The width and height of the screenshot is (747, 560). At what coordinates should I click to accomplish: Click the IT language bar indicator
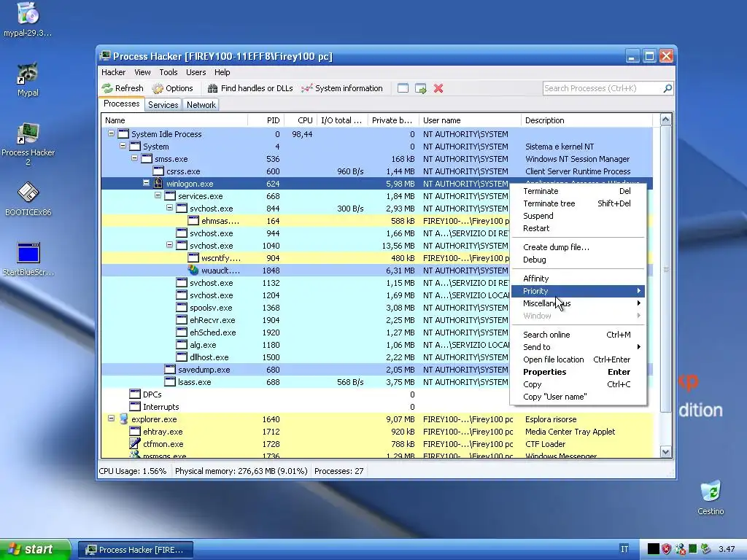(x=624, y=549)
